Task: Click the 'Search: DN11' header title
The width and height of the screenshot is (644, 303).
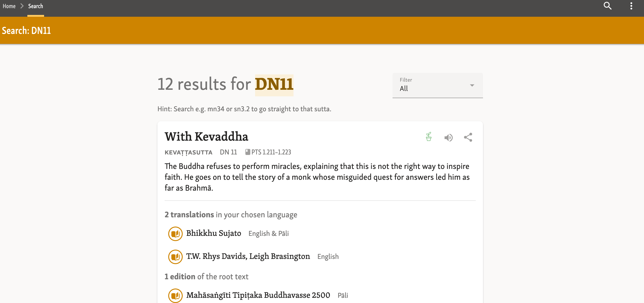Action: (x=26, y=31)
